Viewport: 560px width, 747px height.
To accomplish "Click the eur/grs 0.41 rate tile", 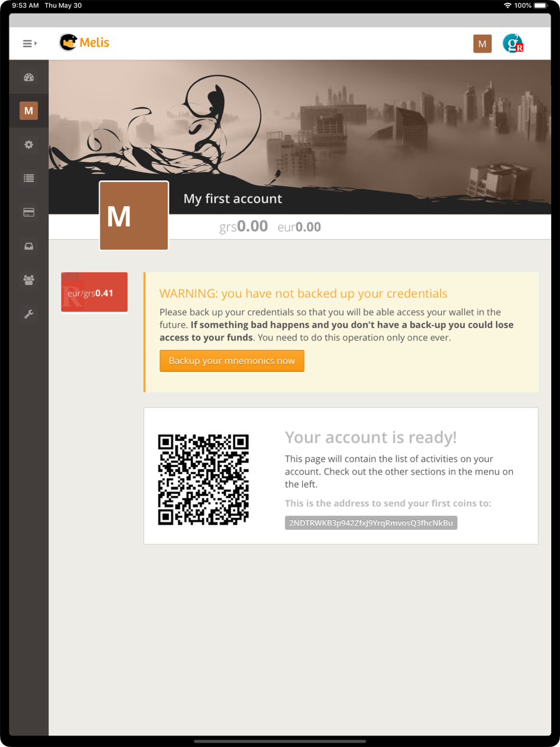I will tap(94, 292).
